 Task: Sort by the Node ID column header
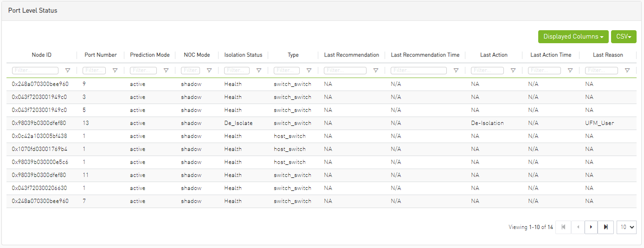(41, 55)
